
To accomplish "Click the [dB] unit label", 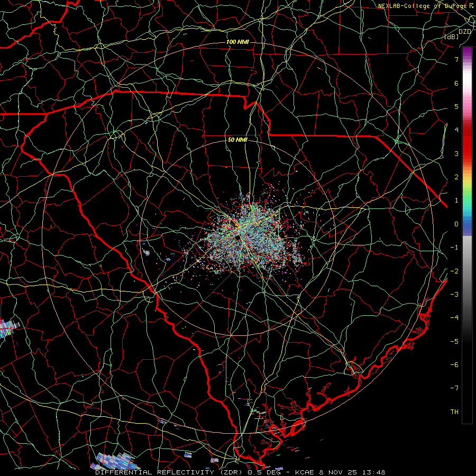I will click(452, 37).
